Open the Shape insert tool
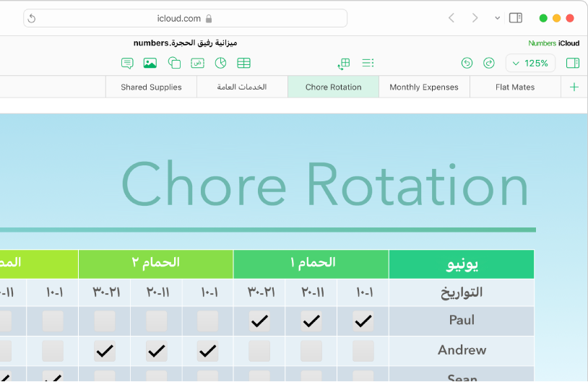Image resolution: width=588 pixels, height=382 pixels. pyautogui.click(x=174, y=63)
